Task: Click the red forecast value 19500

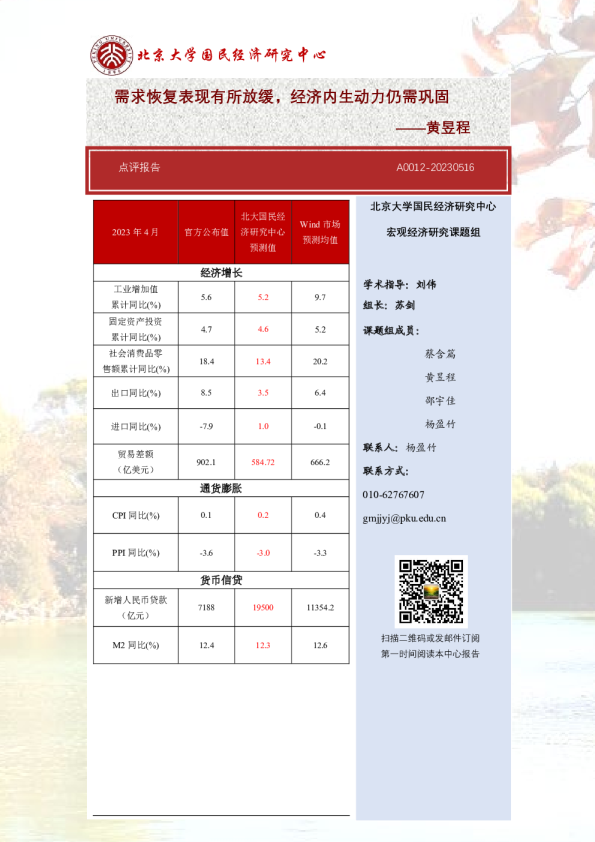Action: tap(263, 607)
